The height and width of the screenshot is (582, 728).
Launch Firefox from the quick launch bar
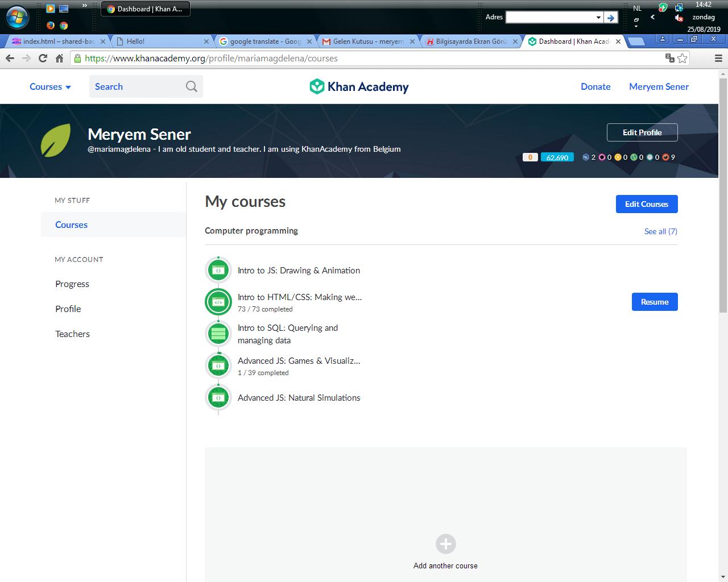(x=51, y=25)
